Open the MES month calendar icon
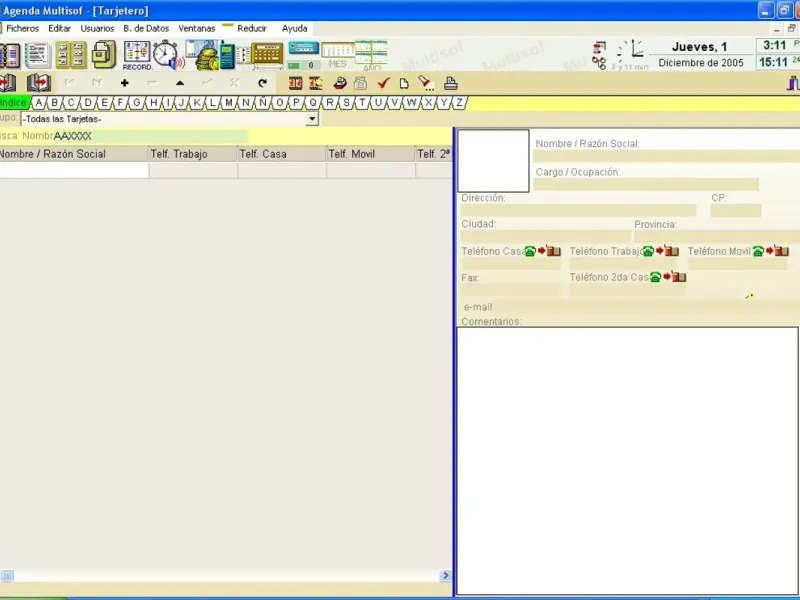This screenshot has height=600, width=800. (x=337, y=55)
